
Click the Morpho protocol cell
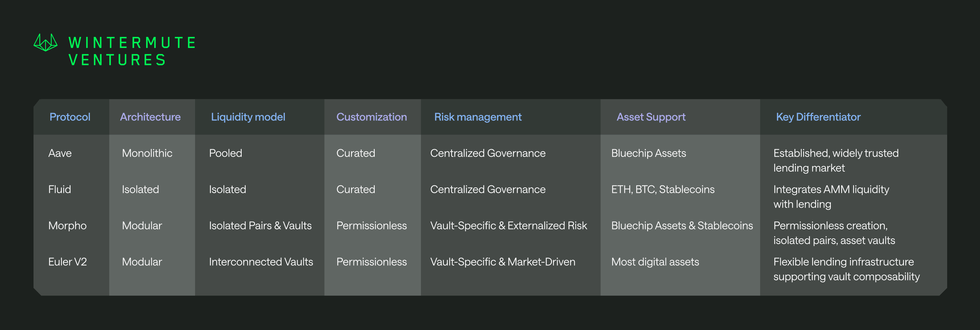click(67, 226)
